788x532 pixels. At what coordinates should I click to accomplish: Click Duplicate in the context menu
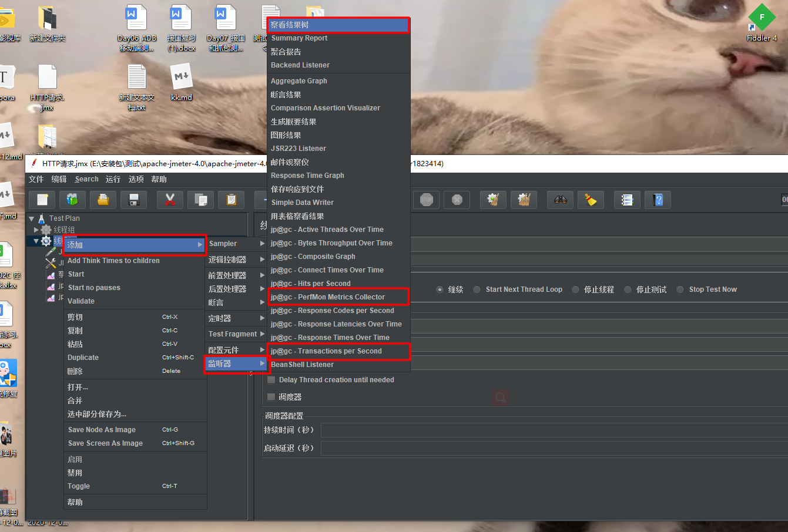(135, 358)
